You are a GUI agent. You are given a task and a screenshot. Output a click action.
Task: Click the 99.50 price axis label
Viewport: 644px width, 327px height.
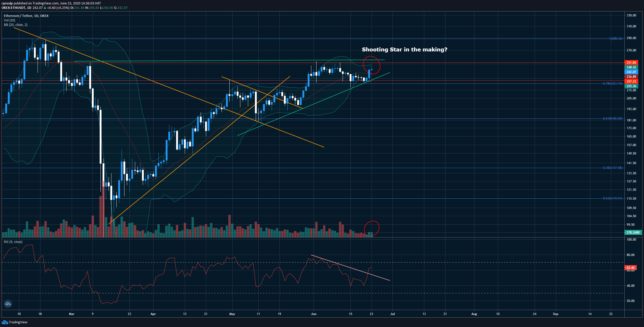click(631, 224)
